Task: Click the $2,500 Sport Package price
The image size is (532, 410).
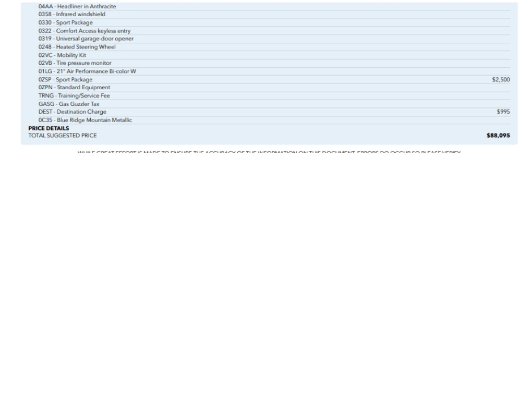Action: point(501,80)
